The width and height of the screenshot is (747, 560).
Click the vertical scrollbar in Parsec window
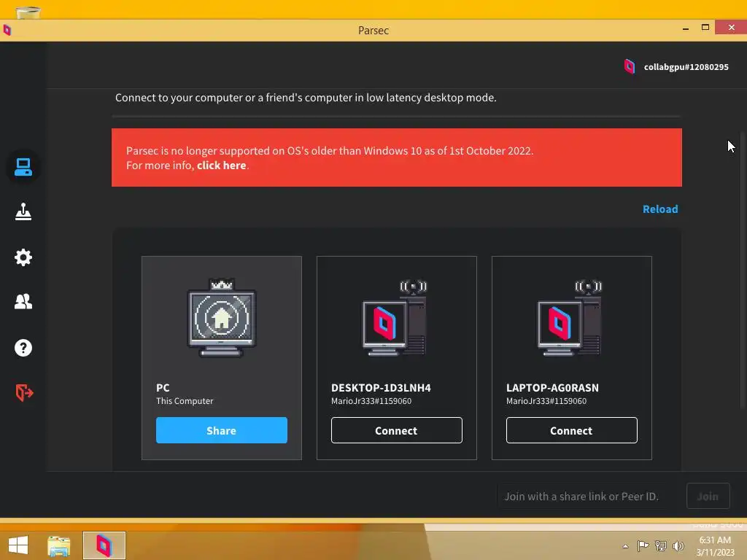pyautogui.click(x=743, y=271)
